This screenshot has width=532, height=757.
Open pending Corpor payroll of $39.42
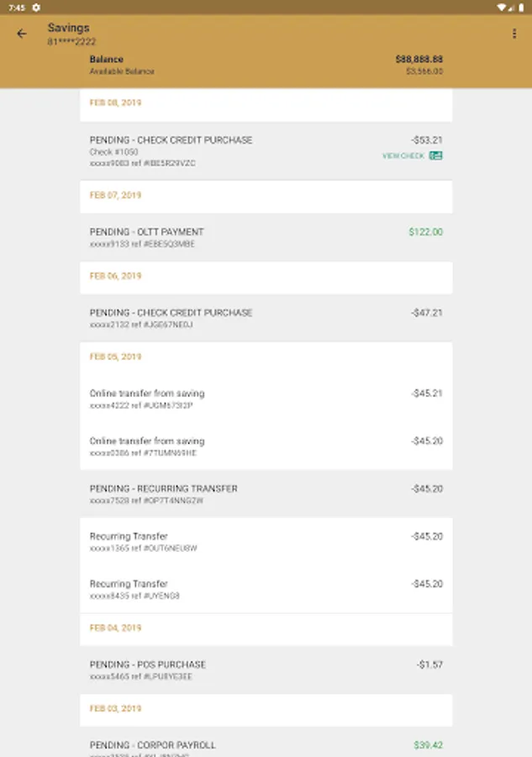tap(266, 745)
